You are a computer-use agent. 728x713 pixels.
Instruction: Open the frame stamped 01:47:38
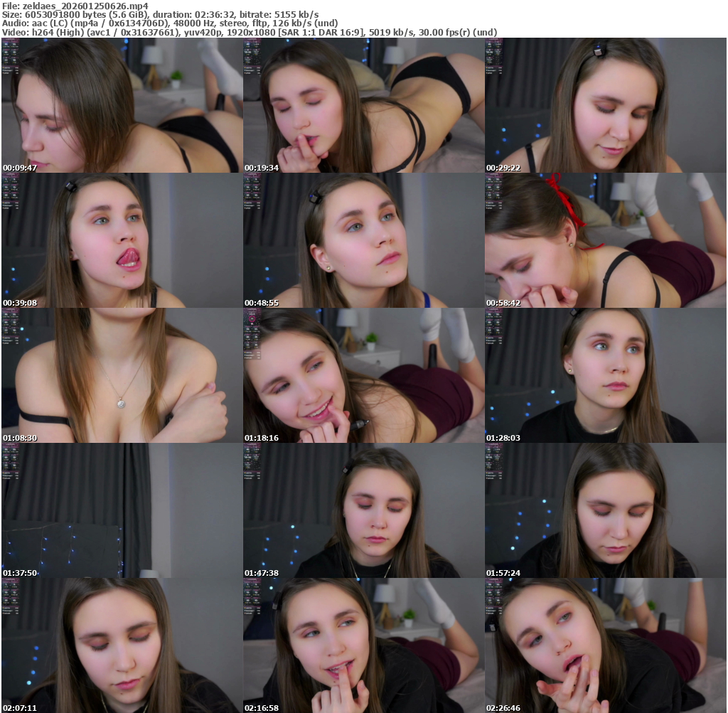pyautogui.click(x=363, y=510)
